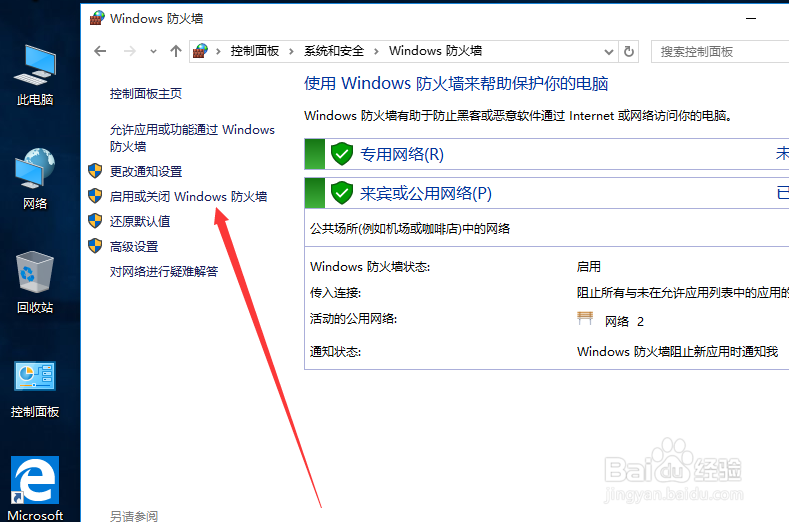Click Windows 防火墙阻止新应用时通知我 text

(677, 352)
